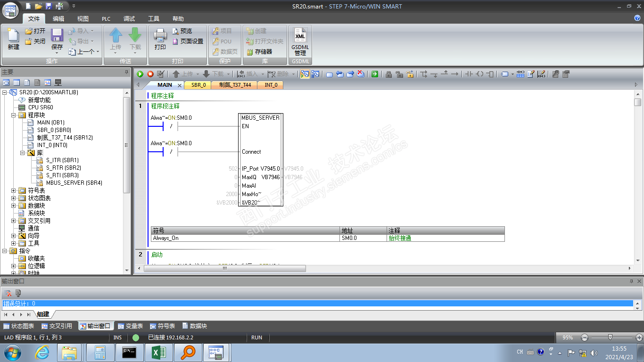The height and width of the screenshot is (362, 644).
Task: Close the MAIN editor tab
Action: click(180, 85)
